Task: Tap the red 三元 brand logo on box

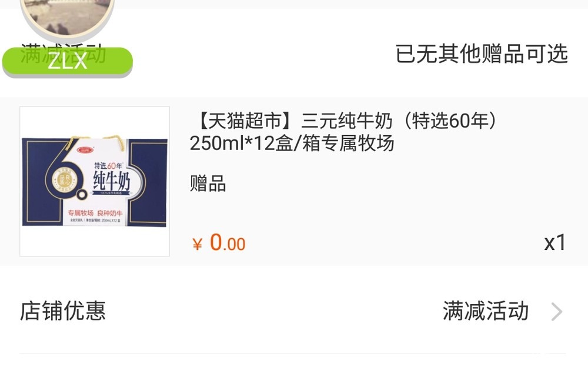Action: pyautogui.click(x=85, y=150)
